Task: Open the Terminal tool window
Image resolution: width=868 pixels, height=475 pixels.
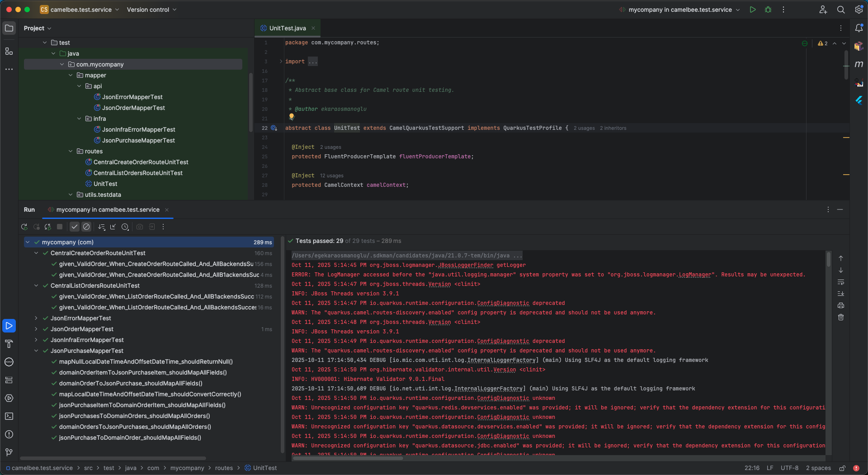Action: [9, 416]
